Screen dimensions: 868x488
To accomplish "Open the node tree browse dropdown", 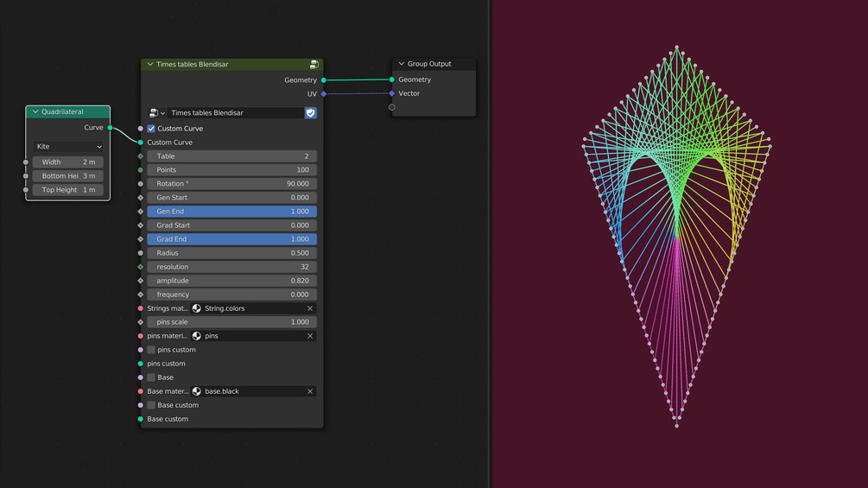I will (x=156, y=113).
